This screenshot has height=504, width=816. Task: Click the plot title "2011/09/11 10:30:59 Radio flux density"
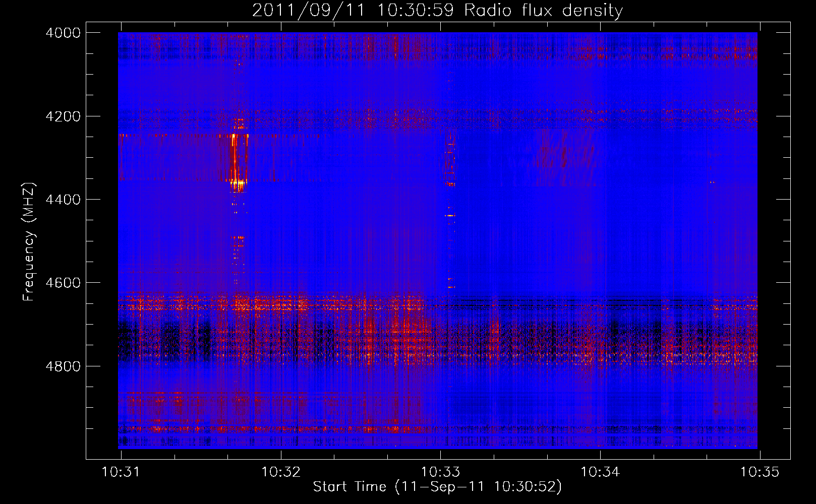tap(437, 10)
